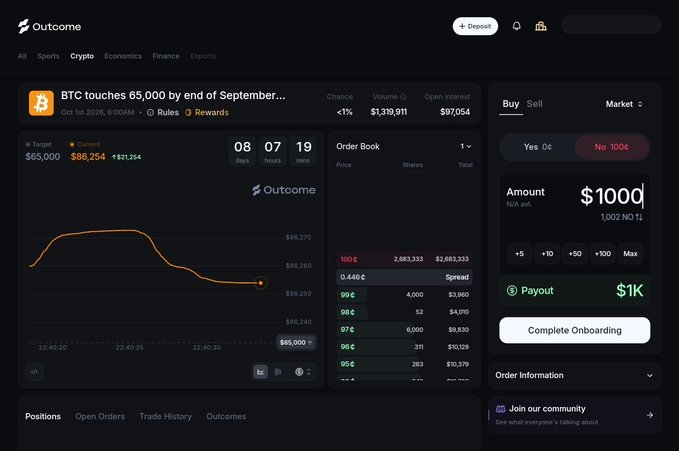Add +100 to the amount
The image size is (679, 451).
(x=602, y=254)
